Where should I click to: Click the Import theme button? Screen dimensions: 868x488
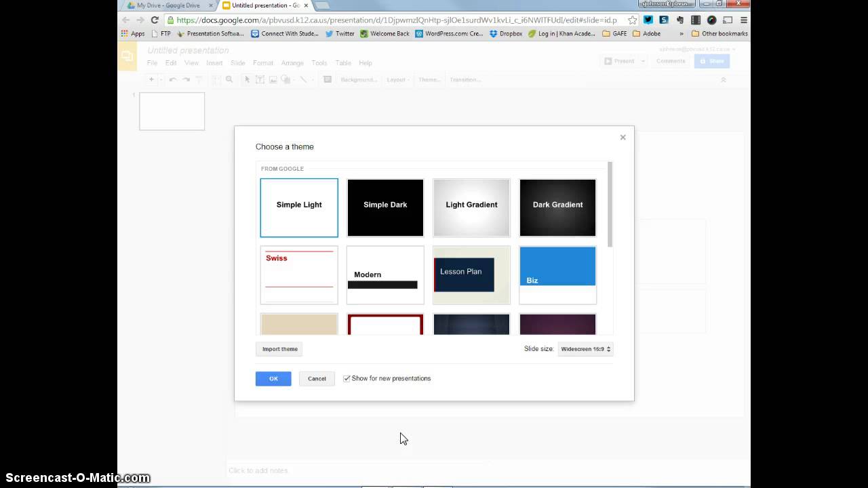coord(280,349)
